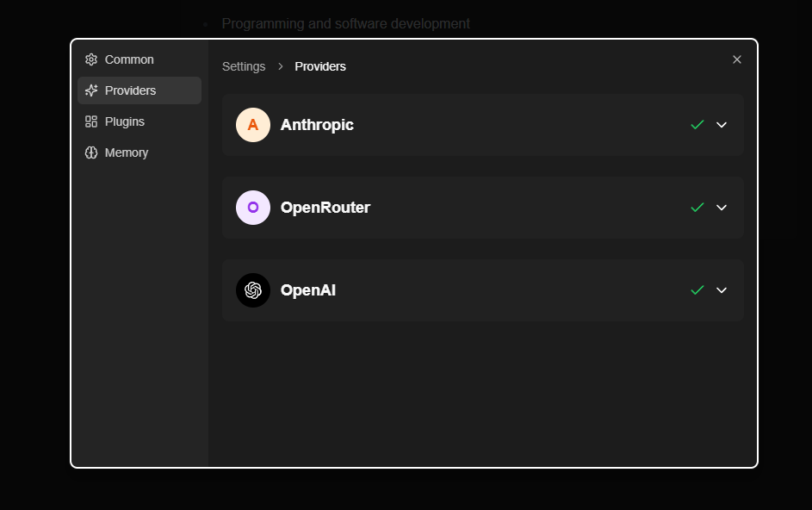
Task: Click Anthropic's green checkmark status icon
Action: tap(697, 125)
